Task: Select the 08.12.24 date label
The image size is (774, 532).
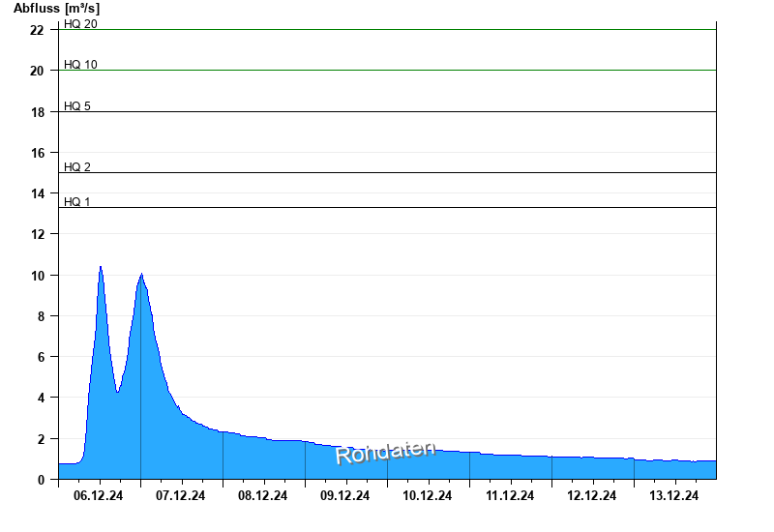Action: 262,495
